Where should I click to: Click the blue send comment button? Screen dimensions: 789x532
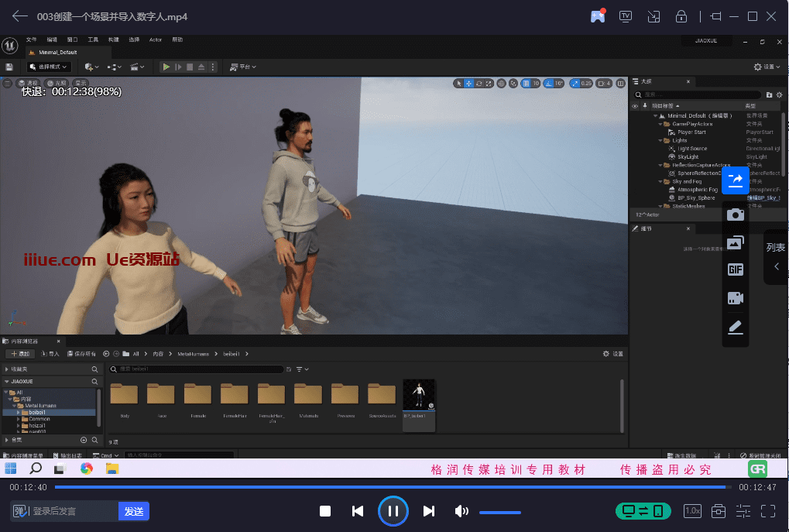(x=134, y=511)
